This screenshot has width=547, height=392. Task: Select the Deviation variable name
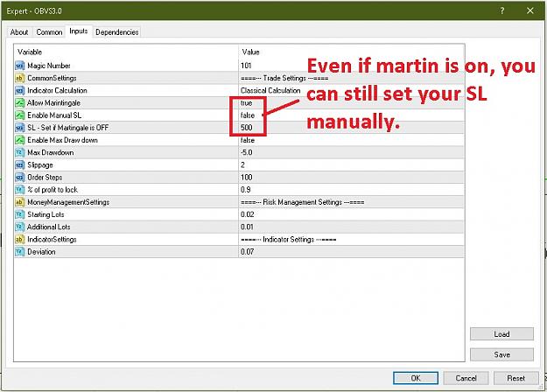pyautogui.click(x=41, y=251)
